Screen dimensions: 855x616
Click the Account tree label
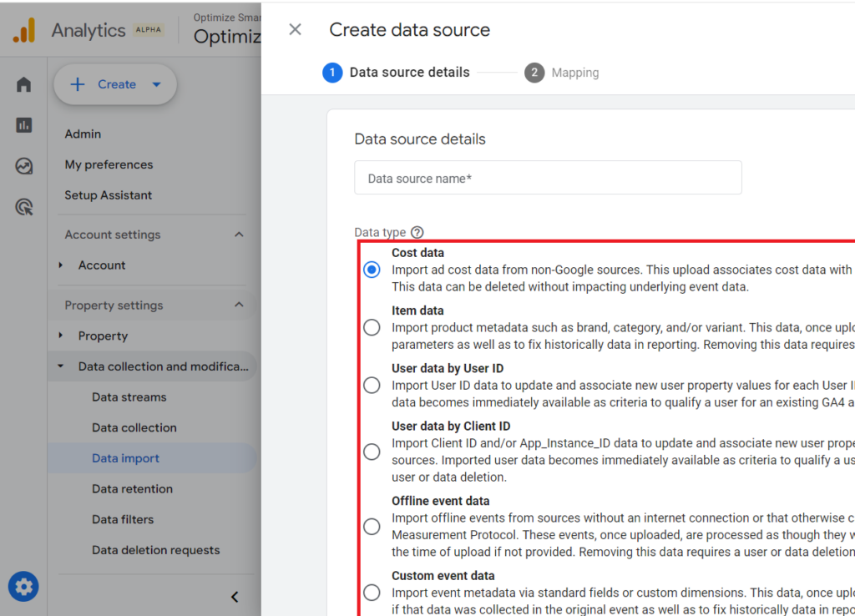pyautogui.click(x=102, y=265)
